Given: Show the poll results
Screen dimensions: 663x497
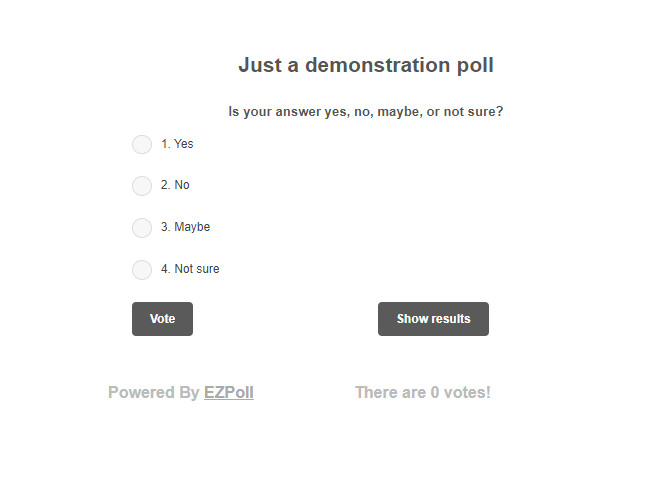Looking at the screenshot, I should pos(433,319).
